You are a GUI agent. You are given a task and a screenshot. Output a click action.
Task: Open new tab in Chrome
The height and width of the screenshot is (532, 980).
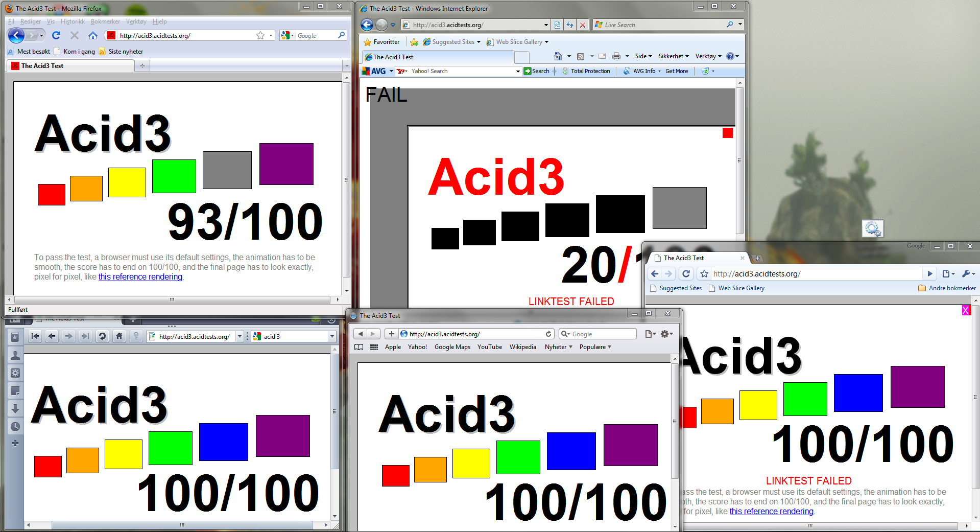(x=757, y=258)
